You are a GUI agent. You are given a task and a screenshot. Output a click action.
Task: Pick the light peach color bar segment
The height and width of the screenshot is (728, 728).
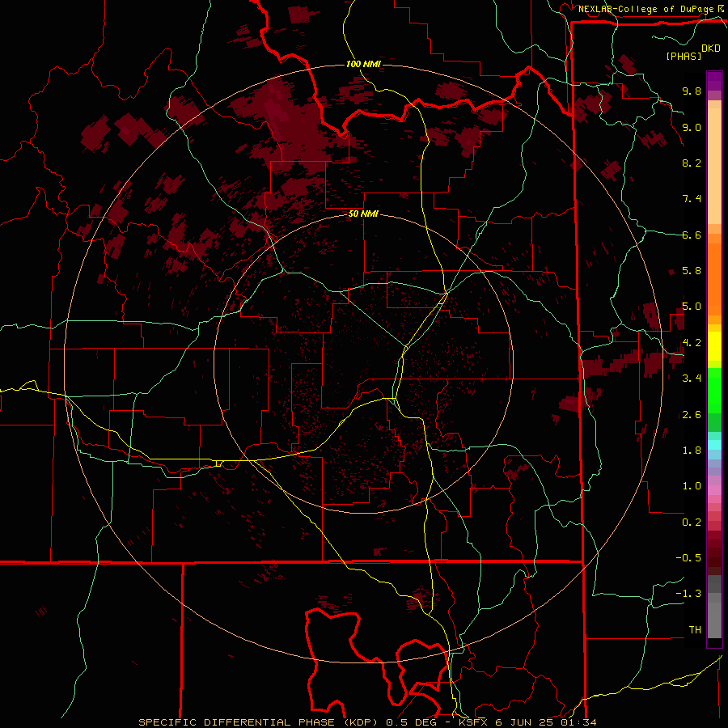(x=714, y=167)
